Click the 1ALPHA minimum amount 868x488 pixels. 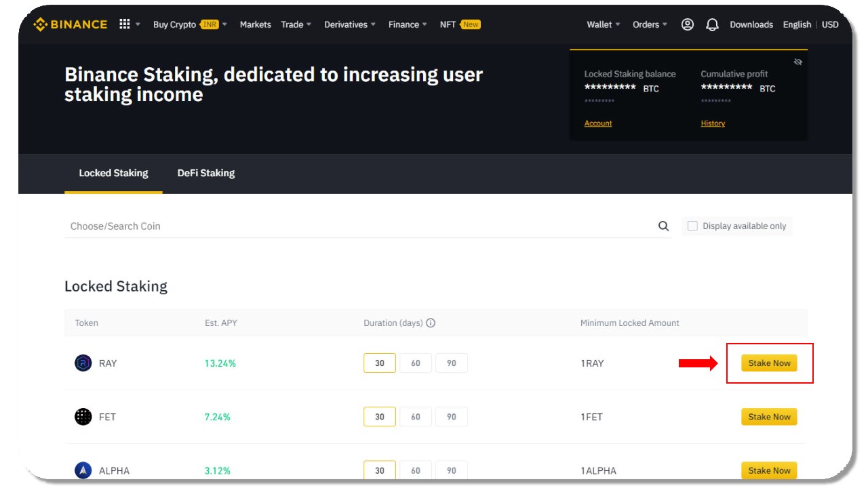pyautogui.click(x=598, y=470)
